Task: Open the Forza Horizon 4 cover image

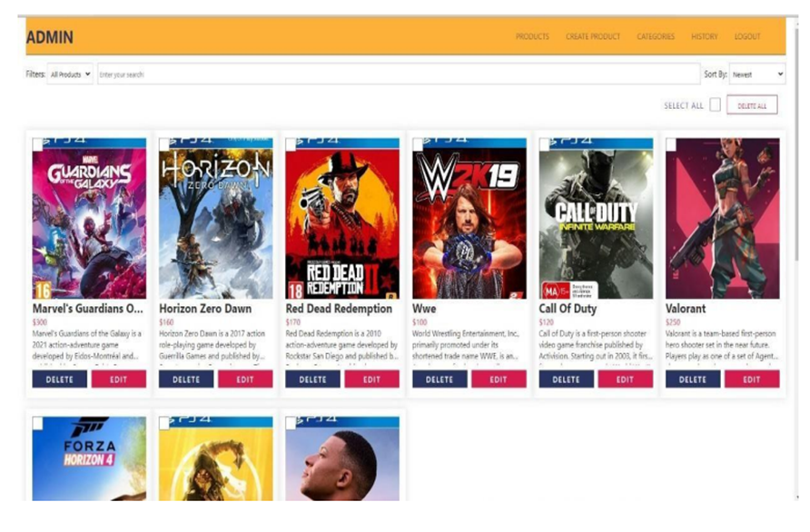Action: pyautogui.click(x=89, y=458)
